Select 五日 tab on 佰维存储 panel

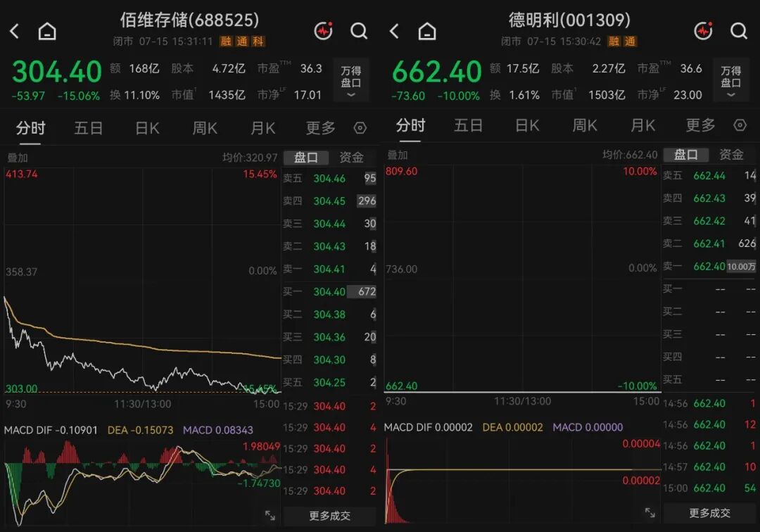pos(88,128)
